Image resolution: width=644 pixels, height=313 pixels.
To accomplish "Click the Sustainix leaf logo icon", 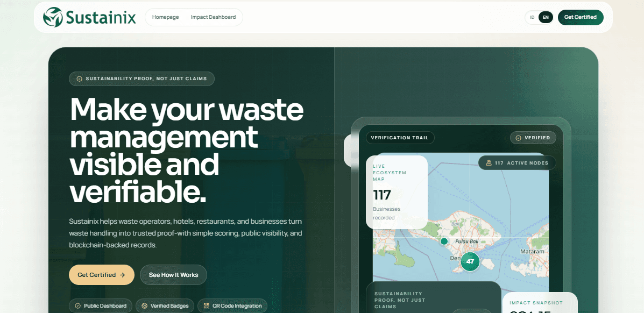I will click(x=53, y=17).
